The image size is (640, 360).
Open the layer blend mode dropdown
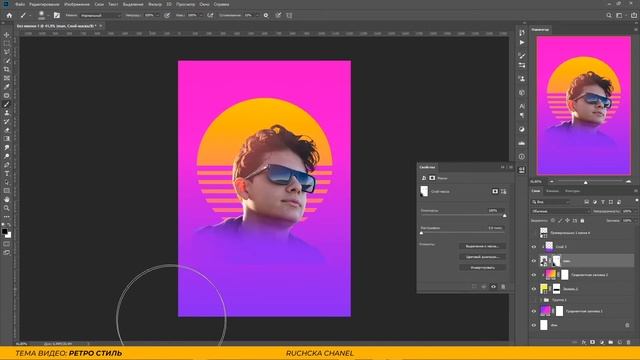click(561, 211)
